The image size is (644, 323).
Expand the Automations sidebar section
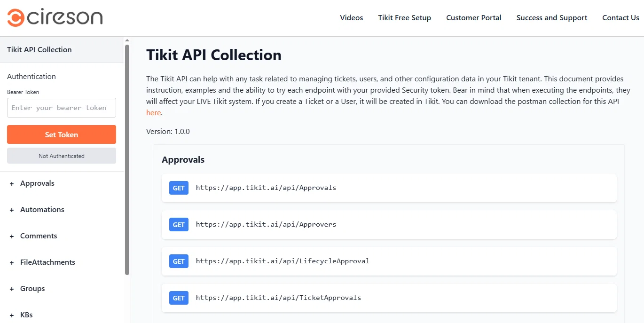pos(37,210)
